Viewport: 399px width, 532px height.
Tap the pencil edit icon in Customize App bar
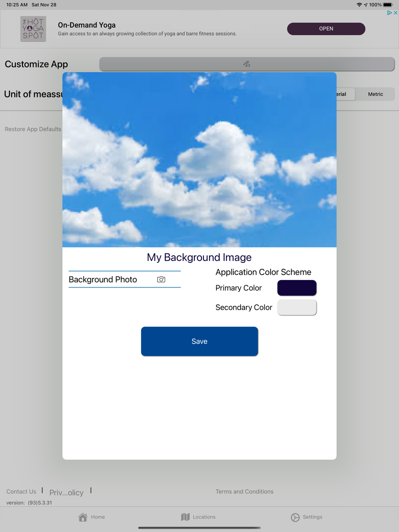[247, 64]
